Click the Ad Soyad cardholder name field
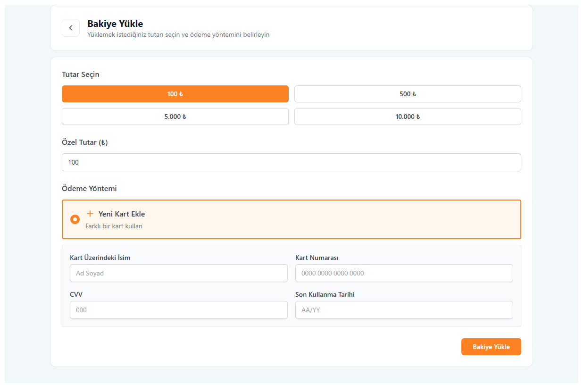 coord(178,273)
